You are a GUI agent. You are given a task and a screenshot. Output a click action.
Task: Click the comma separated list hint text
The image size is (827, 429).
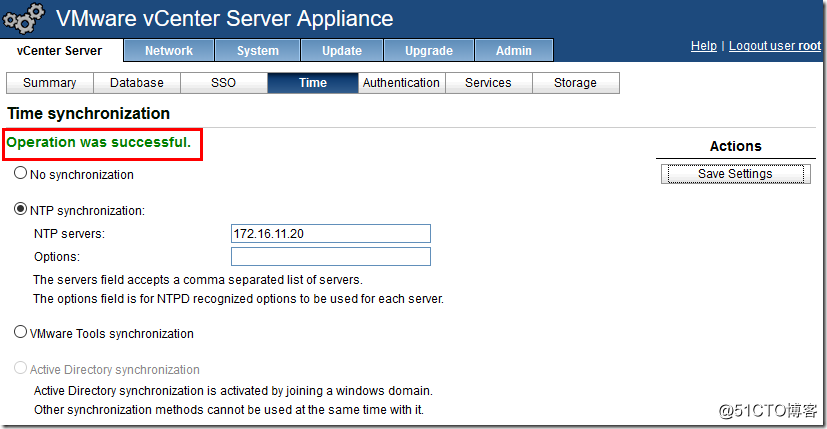(x=198, y=280)
